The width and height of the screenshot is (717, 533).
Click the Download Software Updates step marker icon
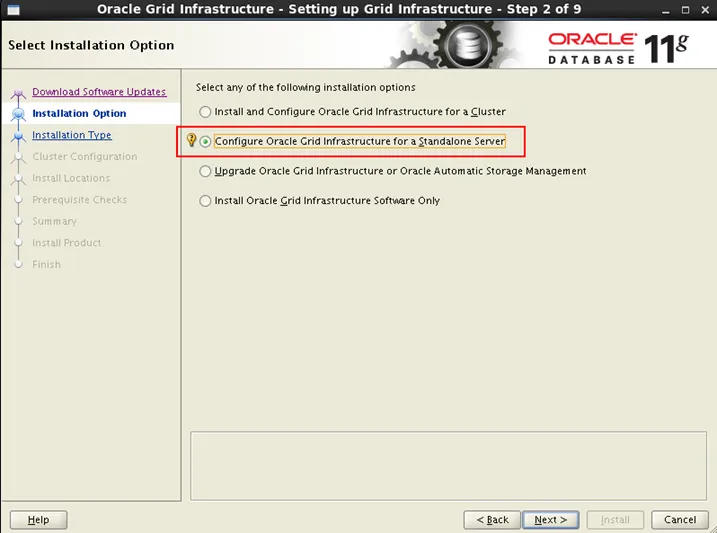[x=18, y=93]
